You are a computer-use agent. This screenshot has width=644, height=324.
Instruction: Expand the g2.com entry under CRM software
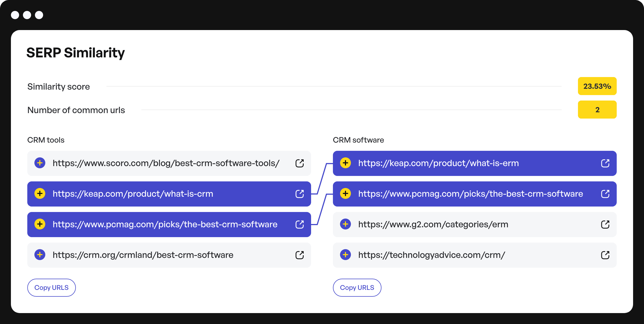[346, 224]
